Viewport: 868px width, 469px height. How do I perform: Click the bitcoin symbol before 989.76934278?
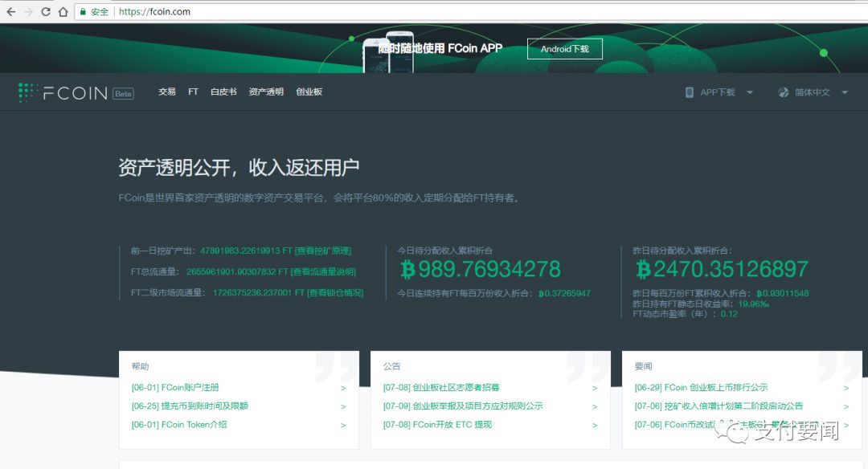[x=408, y=270]
